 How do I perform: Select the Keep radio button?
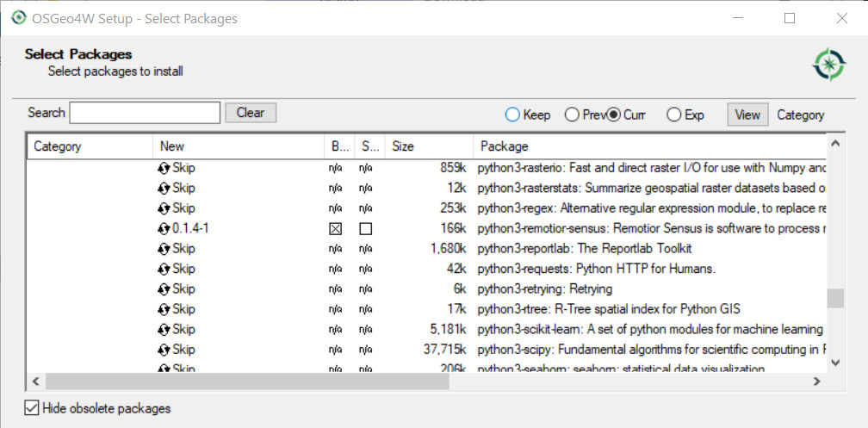coord(512,115)
